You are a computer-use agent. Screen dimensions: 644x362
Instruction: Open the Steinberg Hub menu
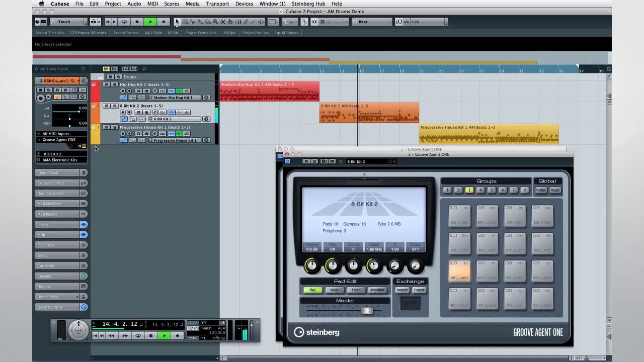pyautogui.click(x=308, y=4)
